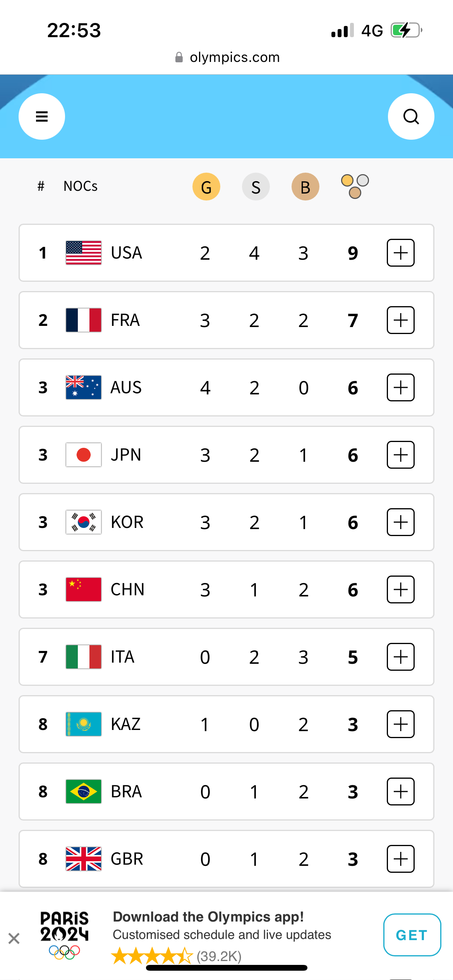Open the CHN country entry
453x980 pixels.
tap(226, 589)
